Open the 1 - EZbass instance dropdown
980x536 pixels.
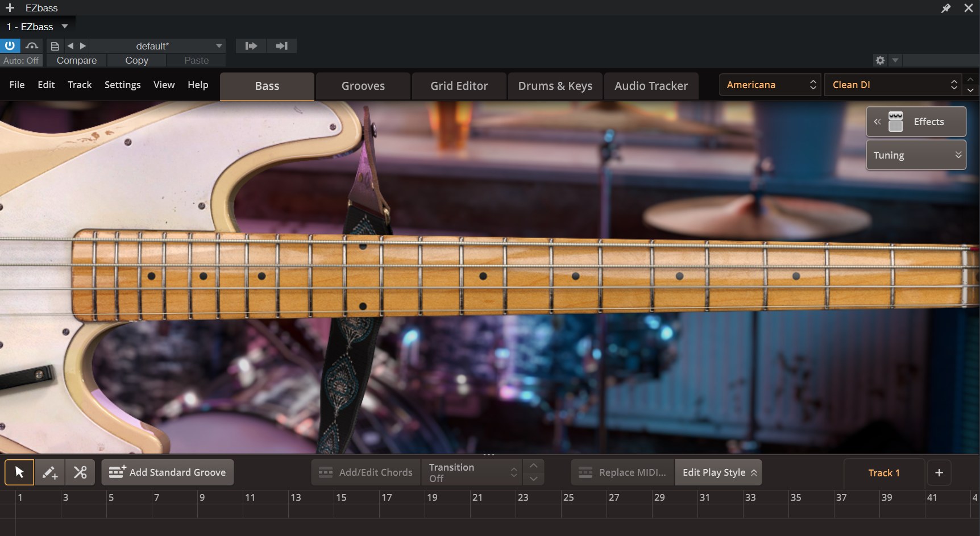(38, 27)
